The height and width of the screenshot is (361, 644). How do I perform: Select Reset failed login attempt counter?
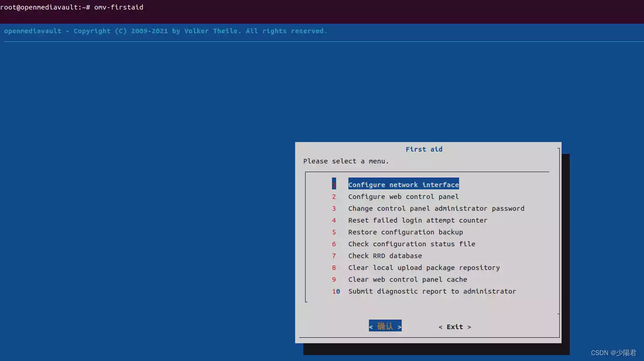click(418, 220)
